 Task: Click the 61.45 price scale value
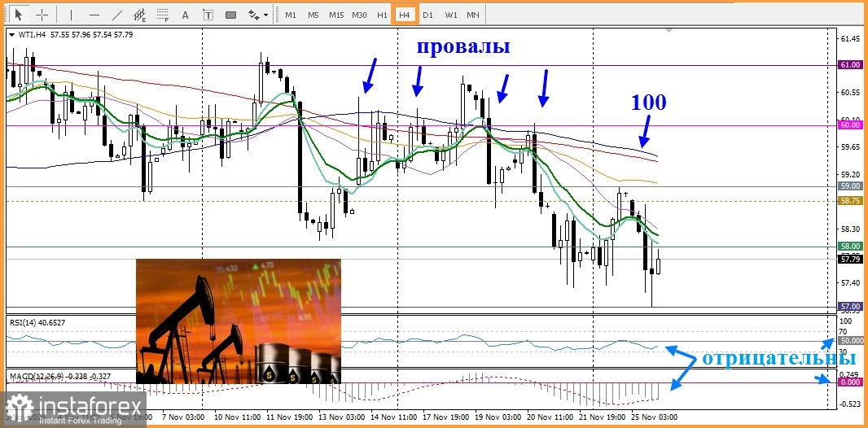point(851,39)
